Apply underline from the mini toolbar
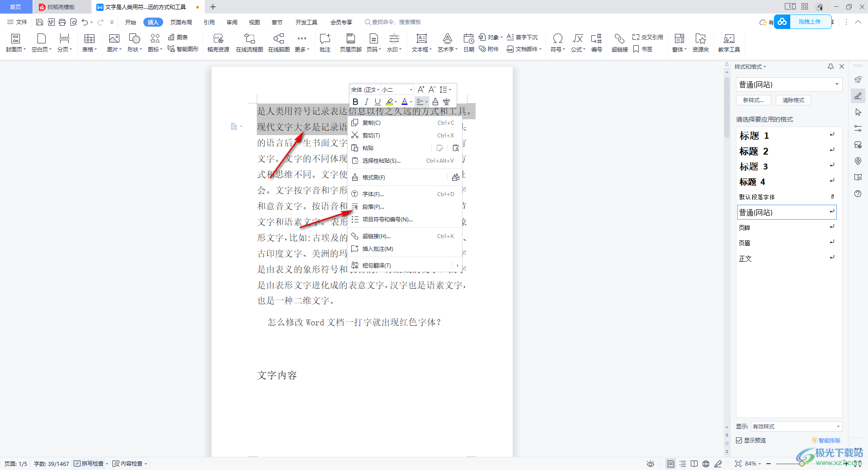The width and height of the screenshot is (868, 470). [377, 102]
